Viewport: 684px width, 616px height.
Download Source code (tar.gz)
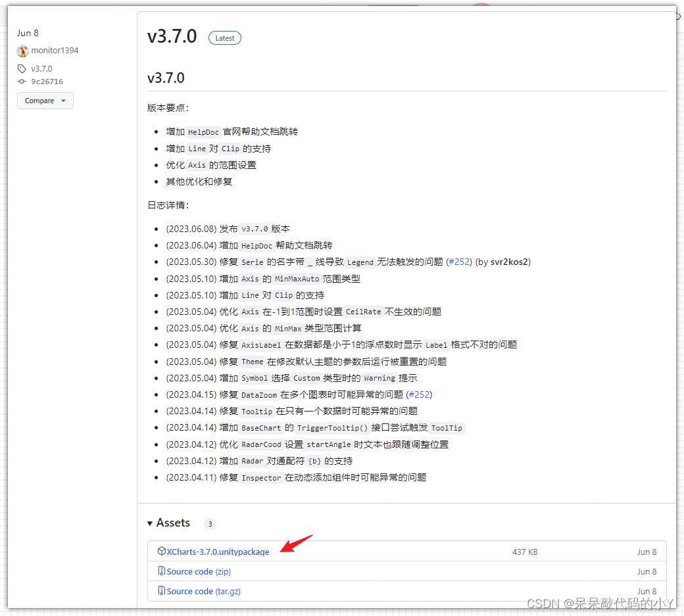203,592
